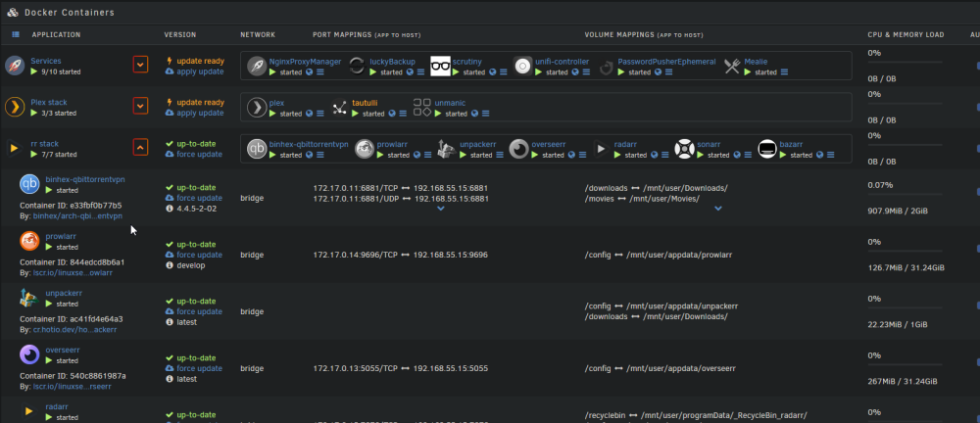
Task: Apply update for the Services folder
Action: point(194,71)
